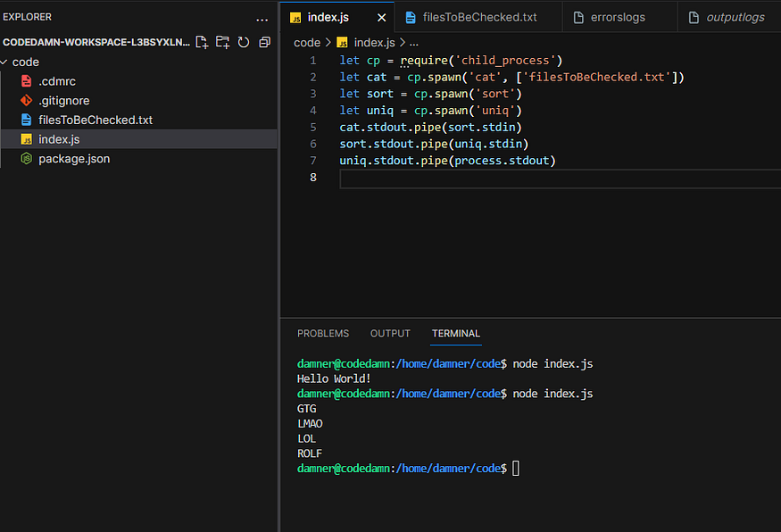The height and width of the screenshot is (532, 781).
Task: Click the New File icon in Explorer
Action: point(202,42)
